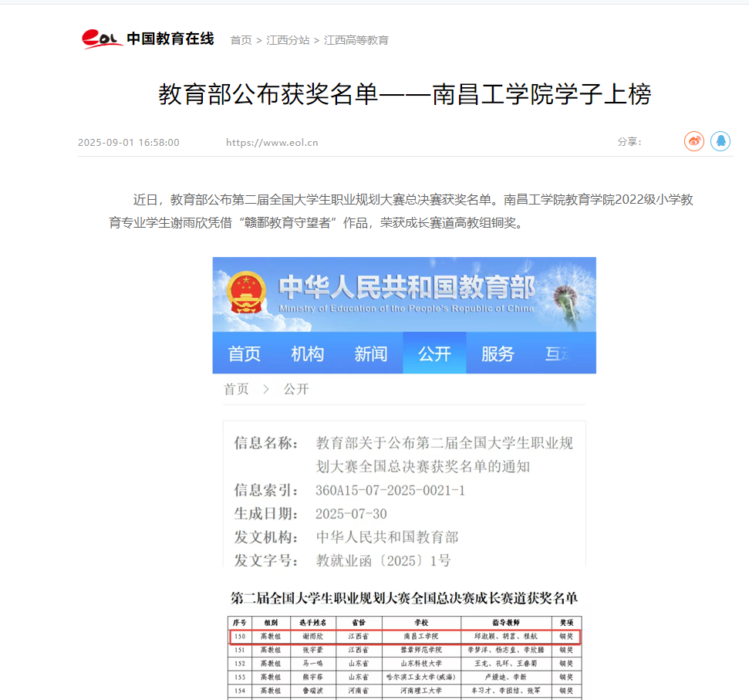
Task: Click document number 教就业函〔2025〕1号
Action: click(x=383, y=560)
